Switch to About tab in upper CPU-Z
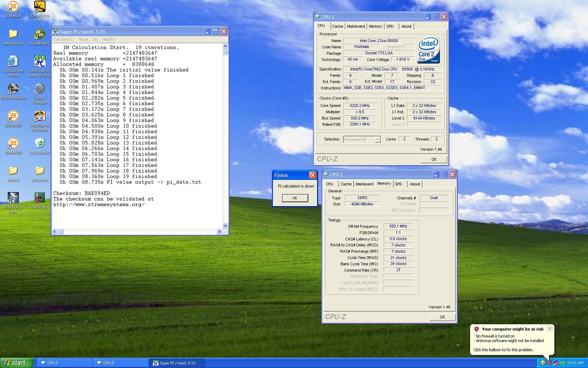The width and height of the screenshot is (588, 368). pyautogui.click(x=406, y=26)
